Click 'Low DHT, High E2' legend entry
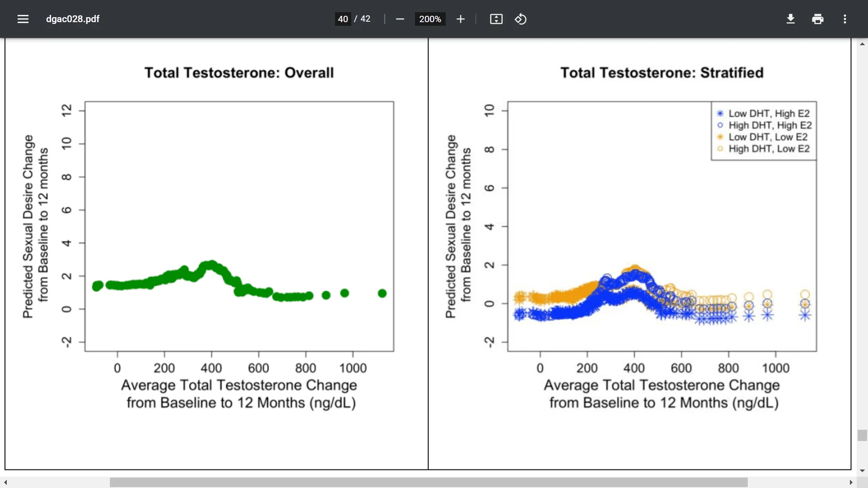This screenshot has height=488, width=868. 764,113
